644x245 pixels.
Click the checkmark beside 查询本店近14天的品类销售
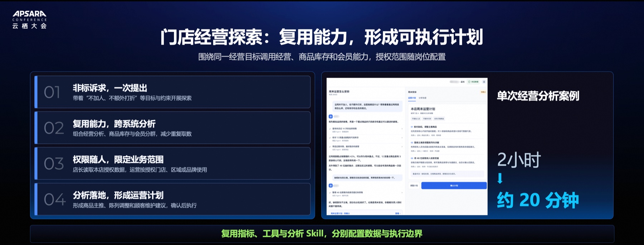click(x=330, y=129)
